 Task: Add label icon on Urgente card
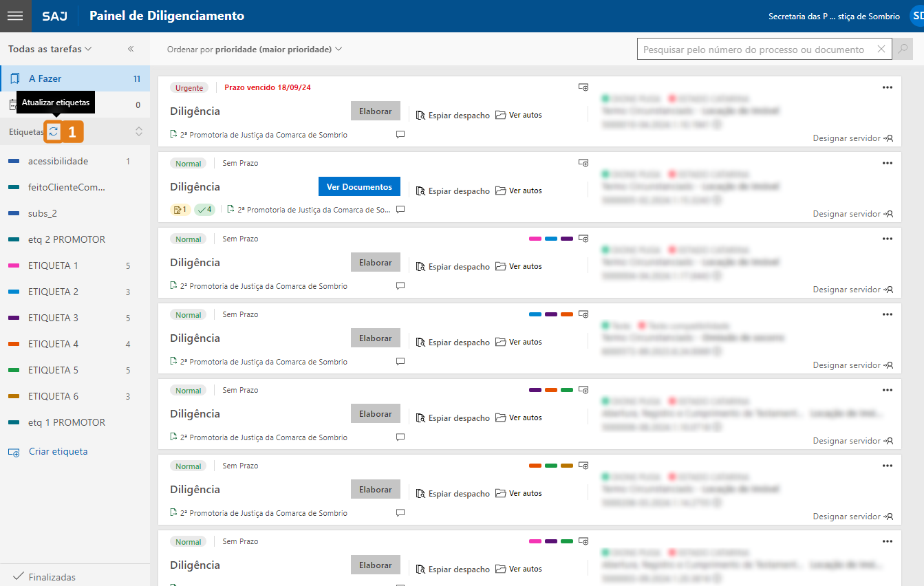point(583,87)
